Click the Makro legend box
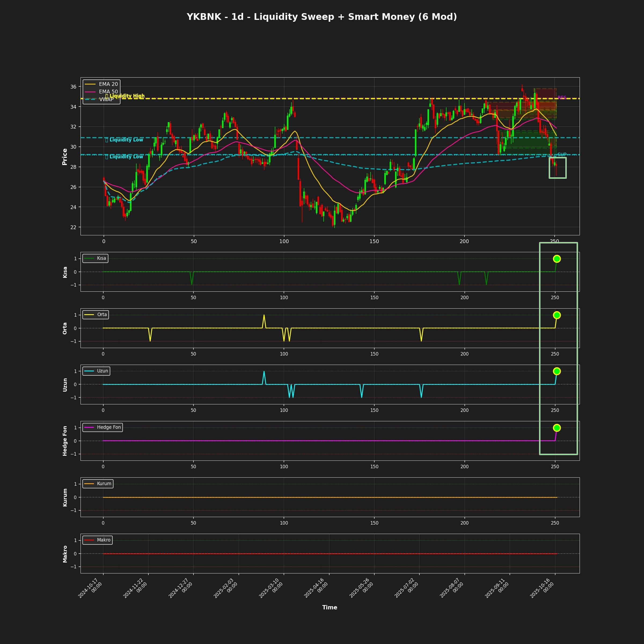The image size is (644, 644). (x=97, y=540)
